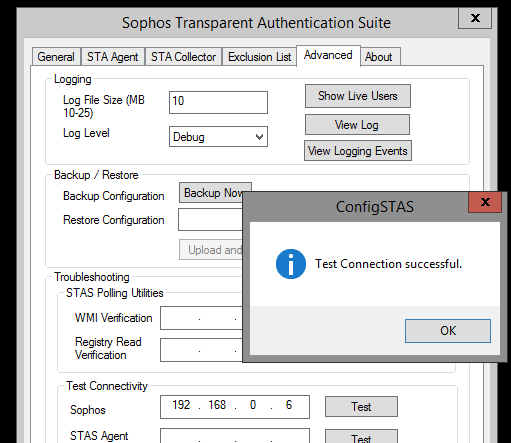Click the Restore Configuration path field

click(x=210, y=219)
